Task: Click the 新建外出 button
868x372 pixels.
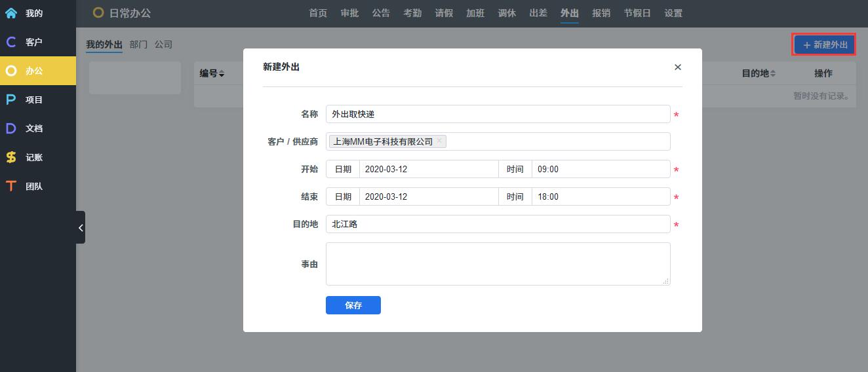Action: tap(824, 45)
